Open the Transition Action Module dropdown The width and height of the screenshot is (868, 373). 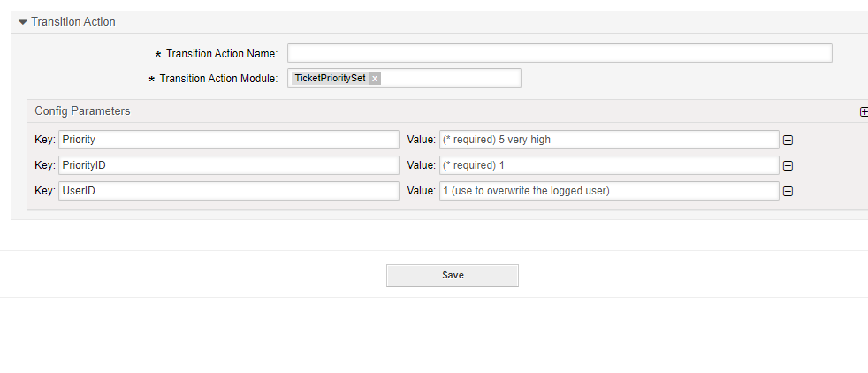pos(451,79)
